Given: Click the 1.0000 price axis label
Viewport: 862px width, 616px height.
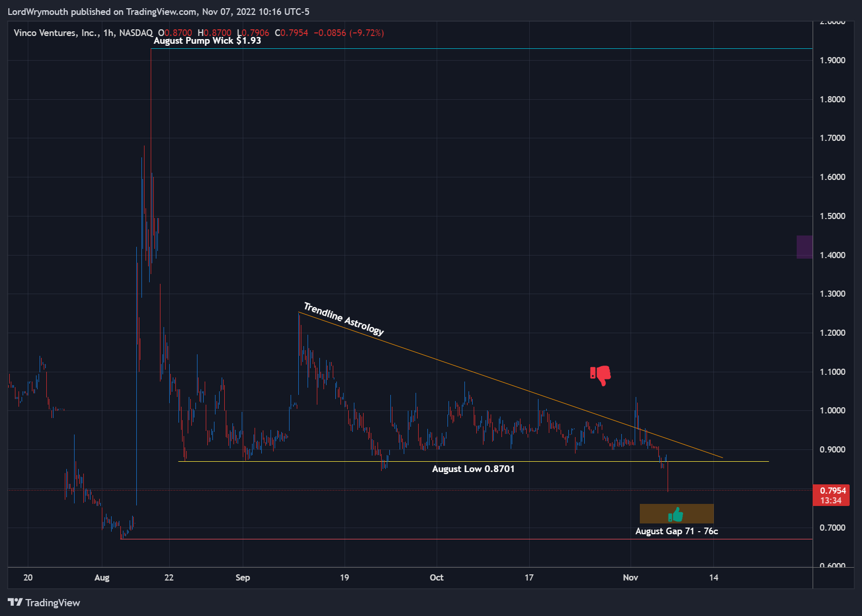Looking at the screenshot, I should tap(832, 410).
